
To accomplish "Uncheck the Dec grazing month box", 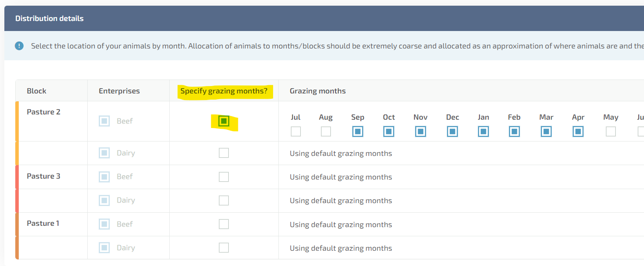I will (452, 131).
